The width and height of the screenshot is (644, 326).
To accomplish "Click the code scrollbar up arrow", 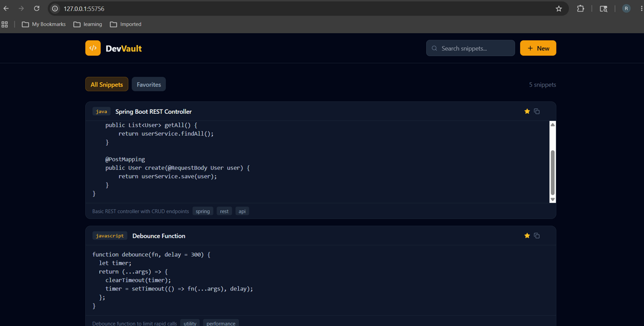I will pyautogui.click(x=553, y=125).
